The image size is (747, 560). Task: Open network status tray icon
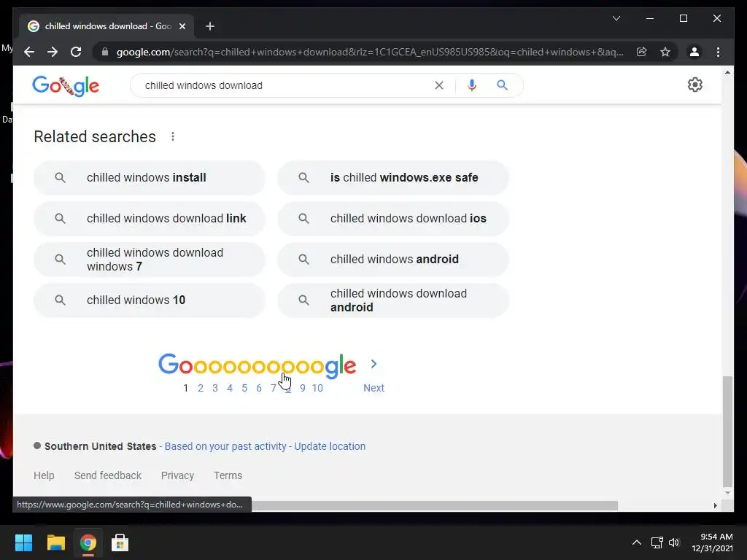(657, 542)
